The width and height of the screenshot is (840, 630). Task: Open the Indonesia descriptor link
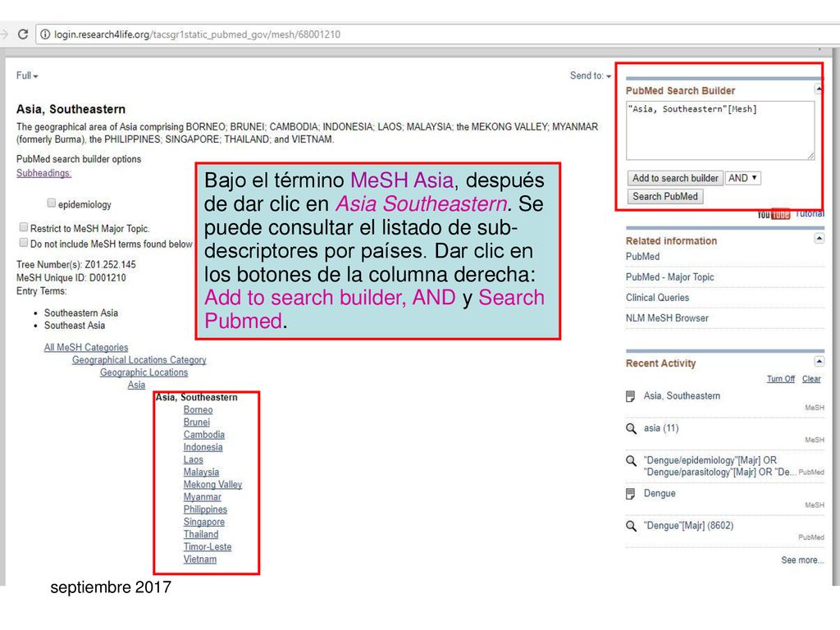(x=203, y=447)
